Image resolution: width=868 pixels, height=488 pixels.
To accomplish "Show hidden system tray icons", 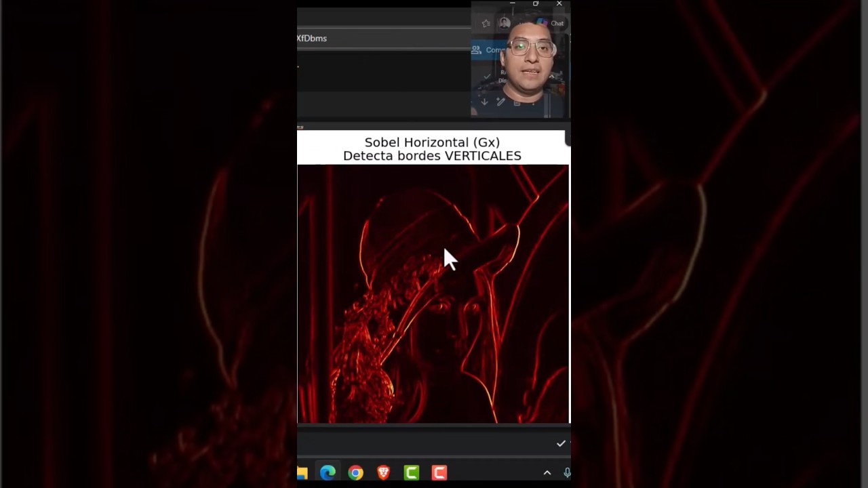I will tap(547, 473).
